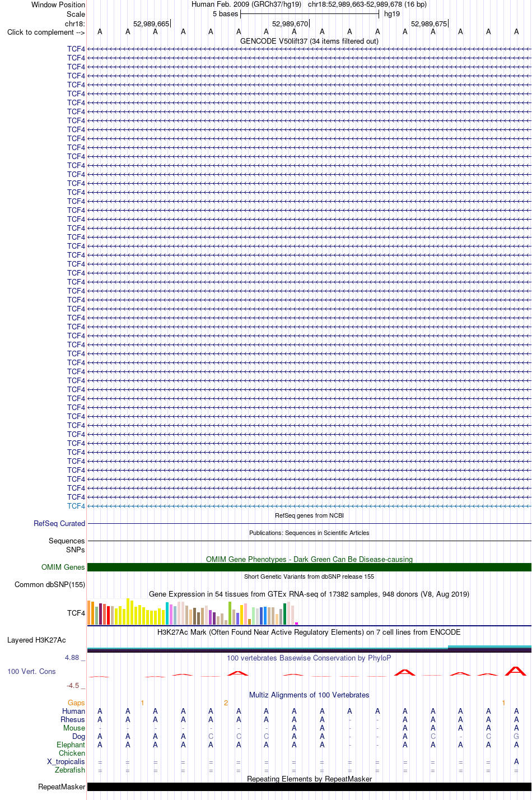Open the OMIM Gene Phenotypes track title

(309, 559)
